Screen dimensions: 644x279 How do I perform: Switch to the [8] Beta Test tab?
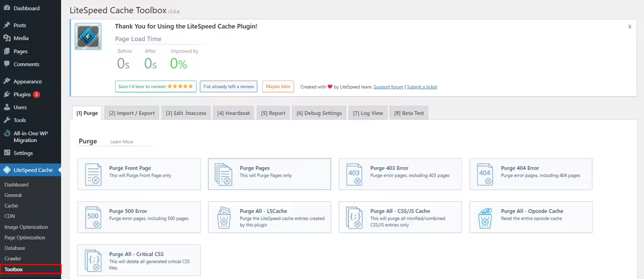[x=409, y=113]
